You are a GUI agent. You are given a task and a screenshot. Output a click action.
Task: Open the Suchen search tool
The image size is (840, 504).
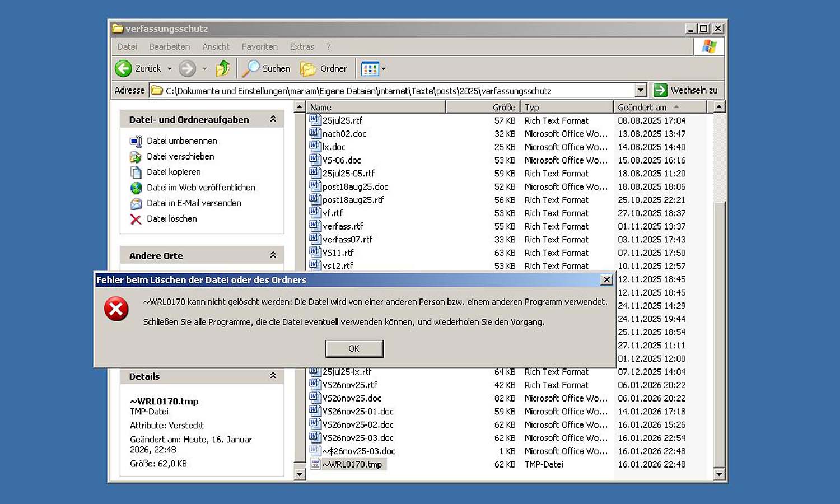coord(267,68)
